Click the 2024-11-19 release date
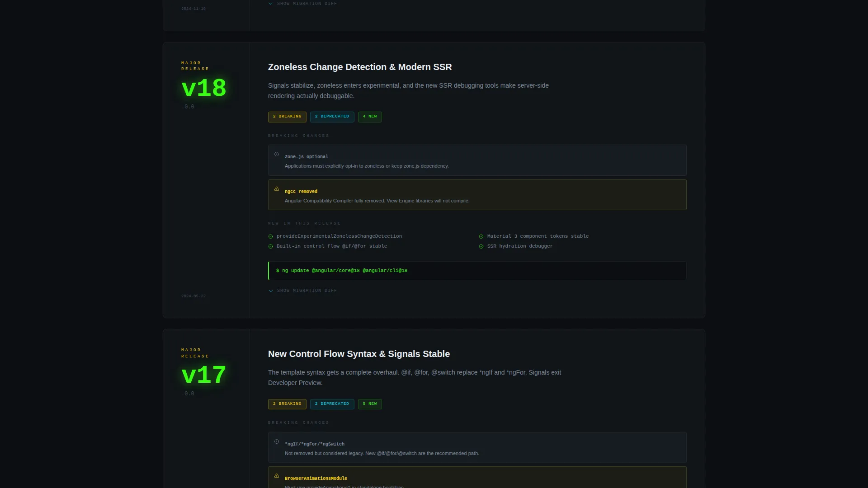This screenshot has height=488, width=868. [x=193, y=9]
